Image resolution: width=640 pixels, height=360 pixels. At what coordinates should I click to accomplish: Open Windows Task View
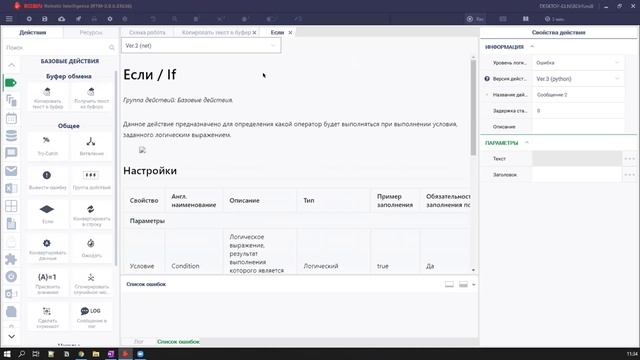(36, 354)
